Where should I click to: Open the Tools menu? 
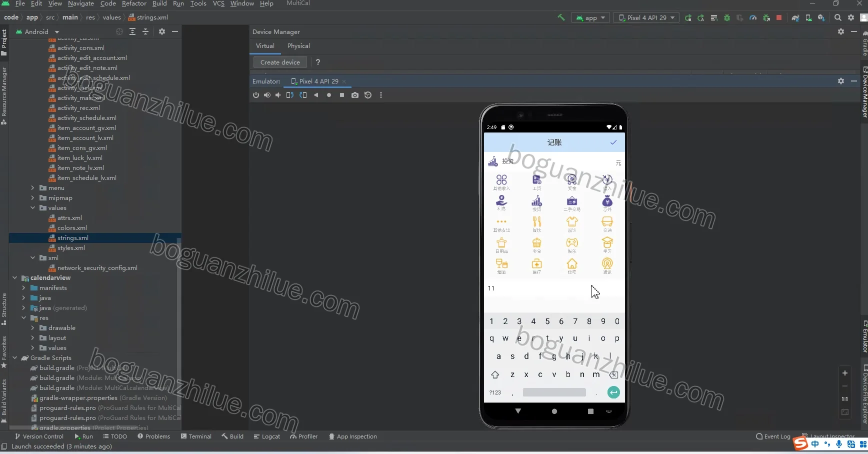coord(198,3)
